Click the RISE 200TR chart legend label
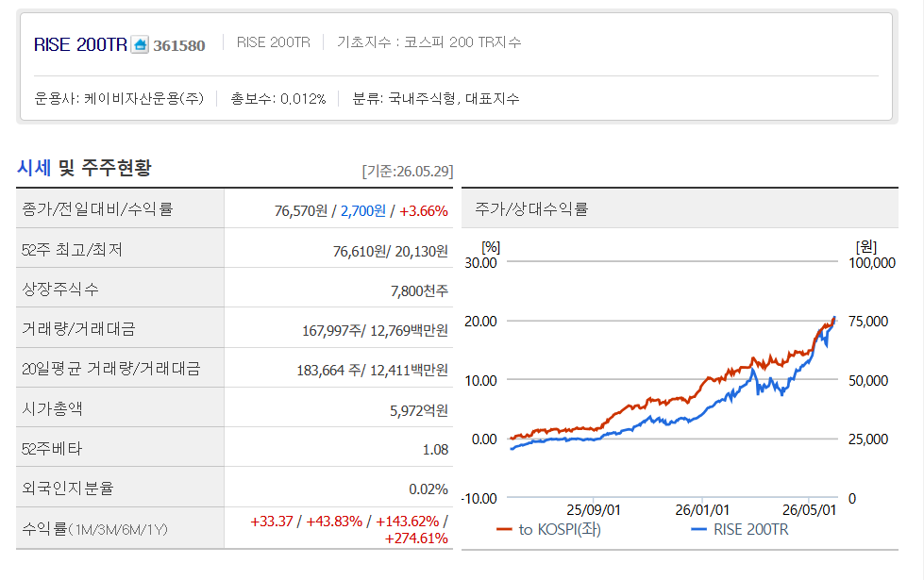Screen dimensions: 924x580 click(x=750, y=529)
